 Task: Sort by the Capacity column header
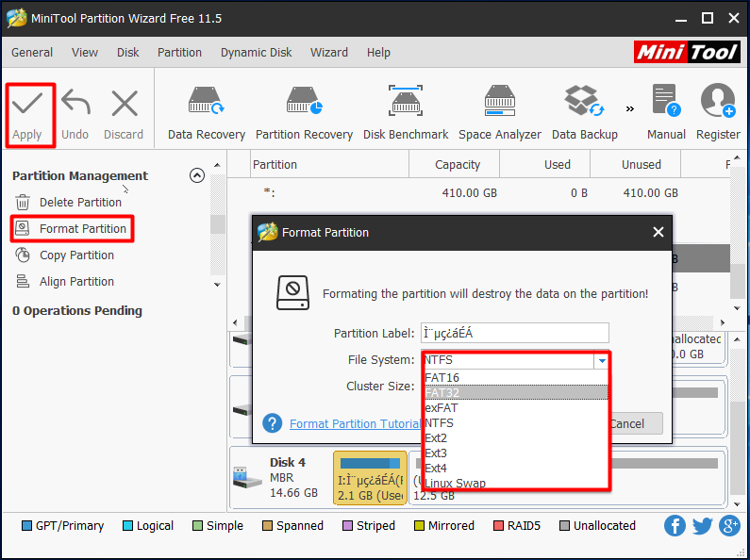(x=455, y=164)
